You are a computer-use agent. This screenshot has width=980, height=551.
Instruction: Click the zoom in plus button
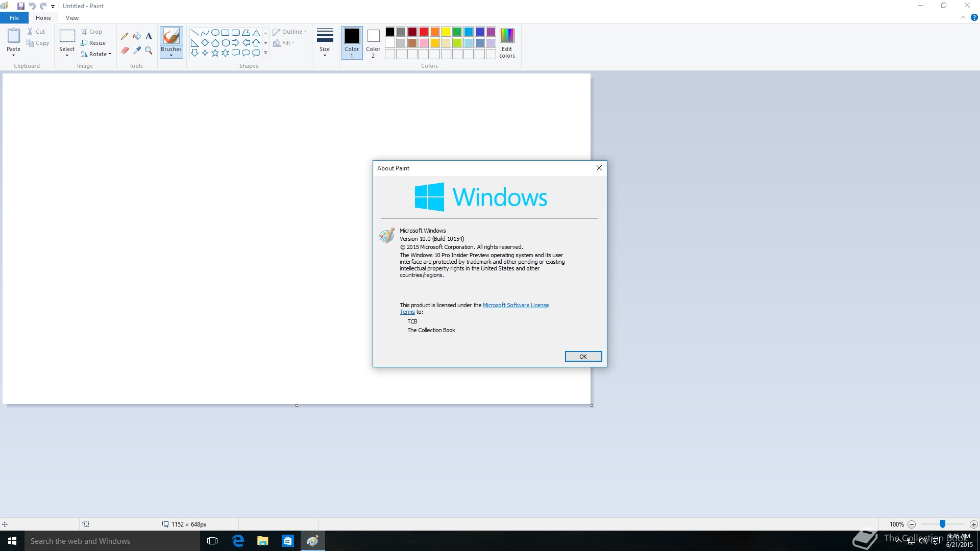coord(973,524)
